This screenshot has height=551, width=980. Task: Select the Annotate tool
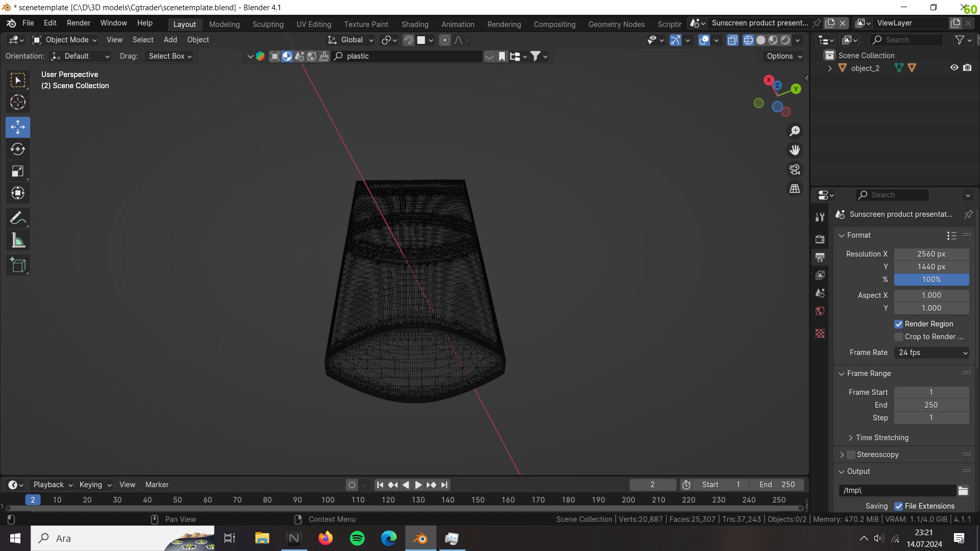18,218
